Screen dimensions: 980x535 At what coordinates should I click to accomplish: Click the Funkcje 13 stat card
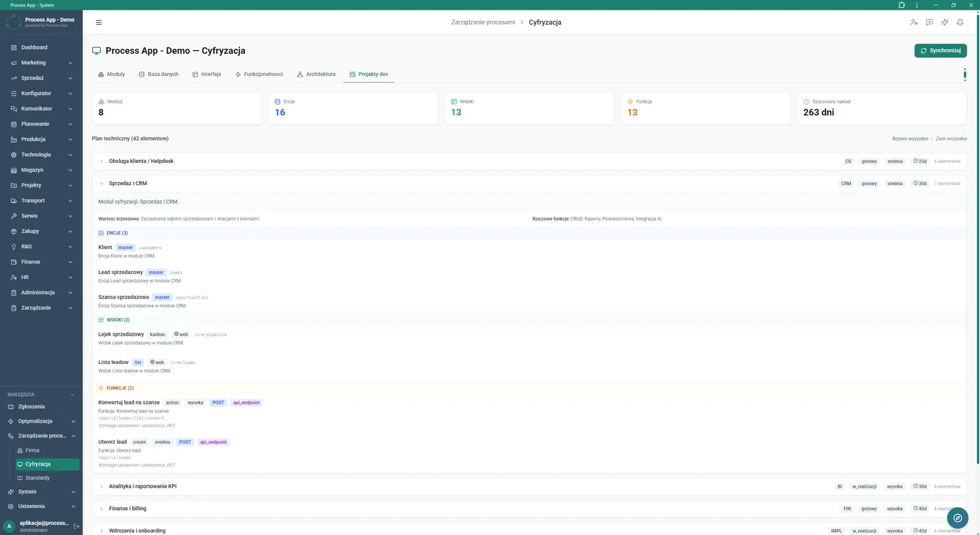point(705,108)
